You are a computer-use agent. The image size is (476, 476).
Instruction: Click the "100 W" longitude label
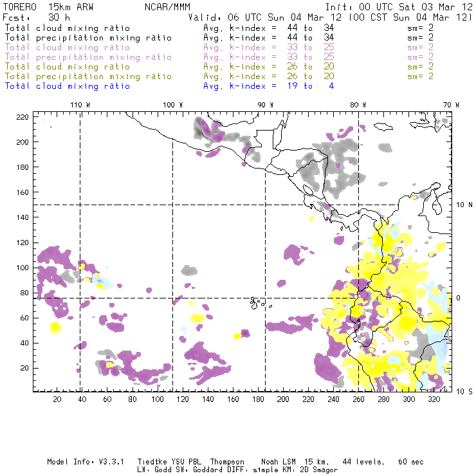click(173, 105)
